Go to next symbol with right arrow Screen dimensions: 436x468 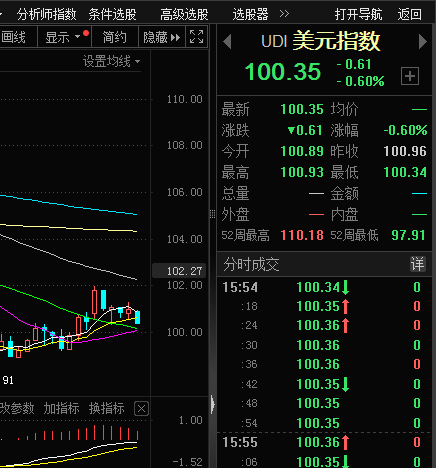(423, 42)
